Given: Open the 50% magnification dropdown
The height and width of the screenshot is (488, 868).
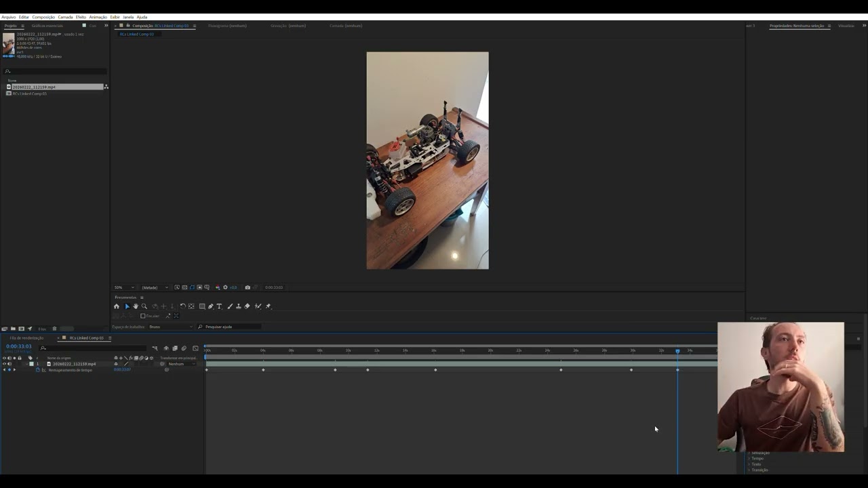Looking at the screenshot, I should [x=124, y=287].
